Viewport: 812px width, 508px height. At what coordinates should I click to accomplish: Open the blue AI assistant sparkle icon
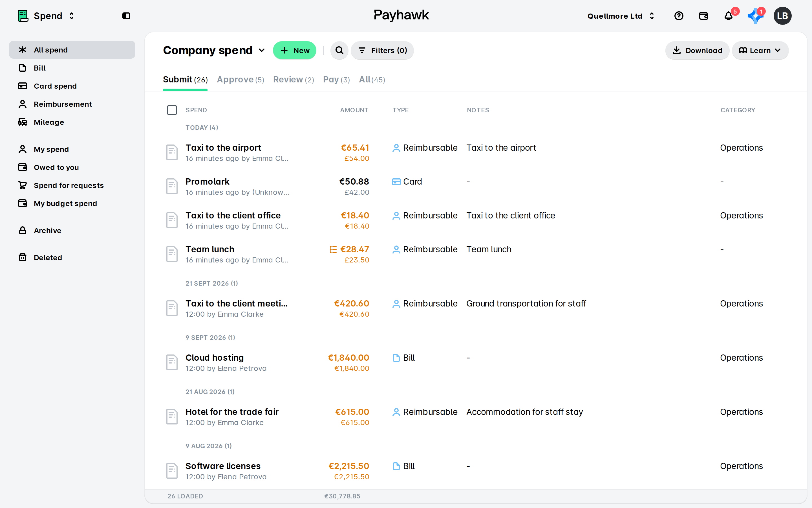click(x=755, y=16)
